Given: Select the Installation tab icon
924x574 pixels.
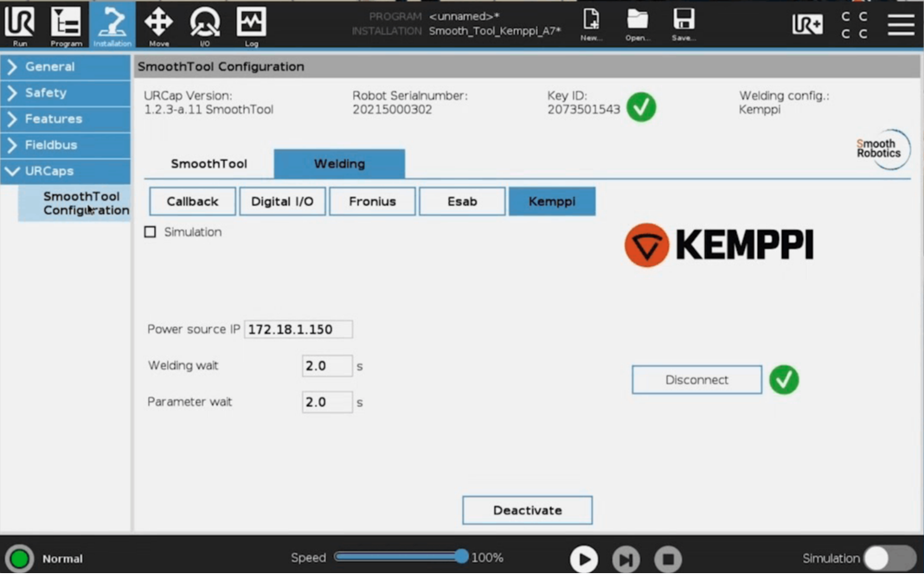Looking at the screenshot, I should point(112,24).
